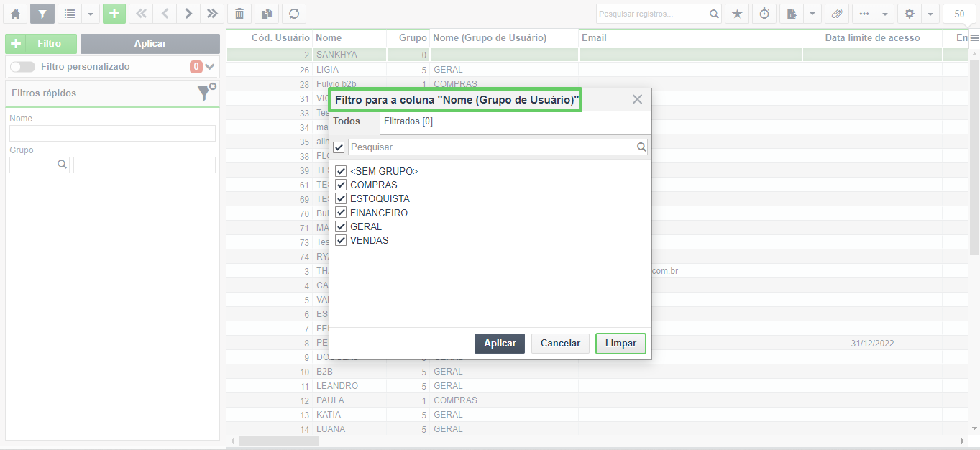
Task: Click the Grupo column header
Action: pos(408,37)
